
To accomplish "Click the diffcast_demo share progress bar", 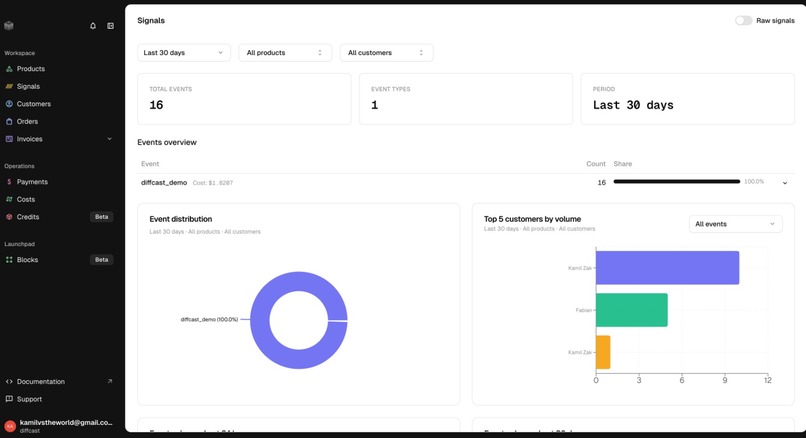I will pyautogui.click(x=676, y=181).
